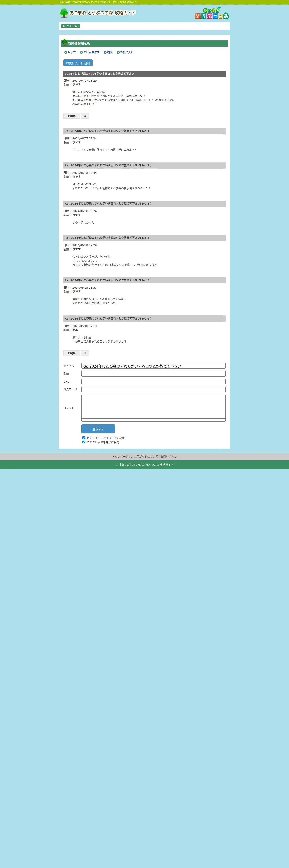Screen dimensions: 289x868
Task: Open footer お問い合わせ link
Action: [169, 457]
